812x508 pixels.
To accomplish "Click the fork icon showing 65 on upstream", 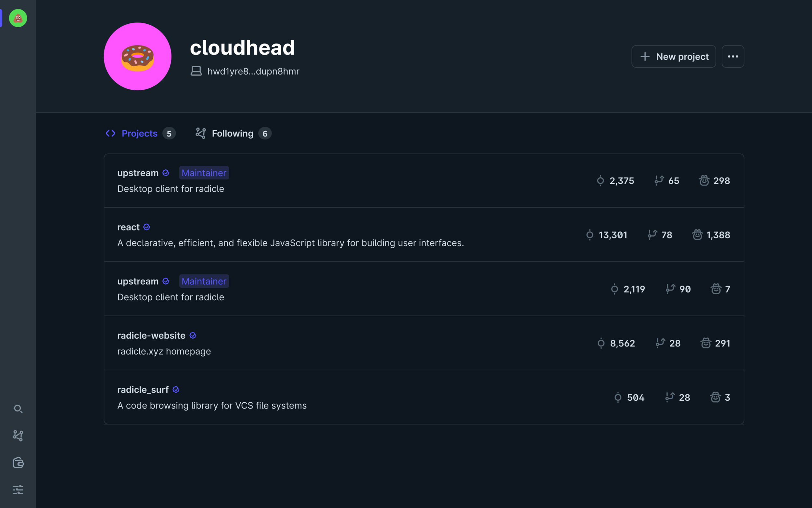I will (x=659, y=180).
